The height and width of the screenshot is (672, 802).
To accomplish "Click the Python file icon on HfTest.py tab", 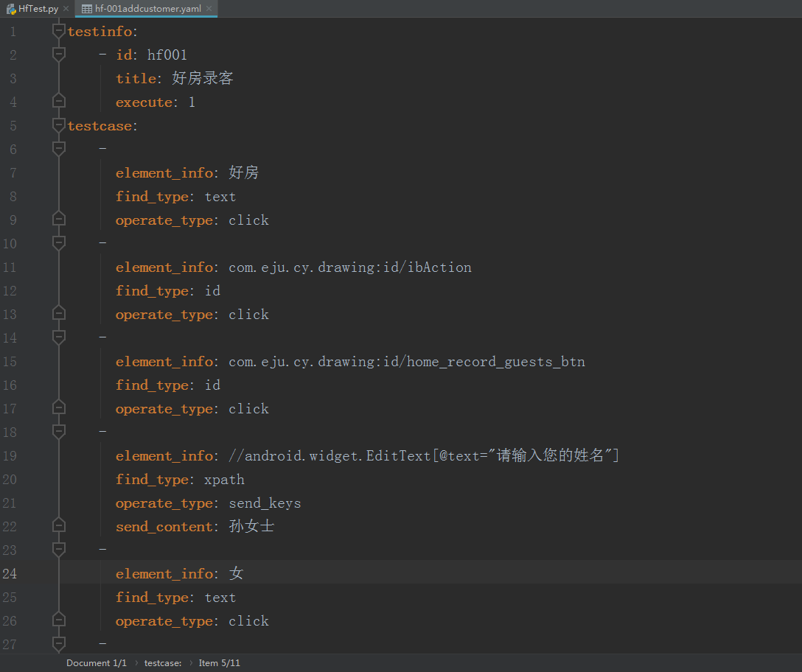I will (12, 9).
